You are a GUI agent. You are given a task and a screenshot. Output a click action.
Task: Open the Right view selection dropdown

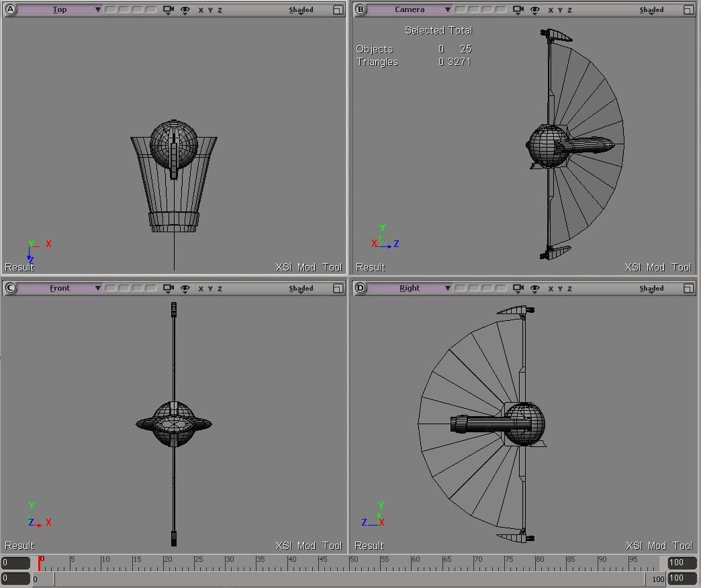(x=410, y=288)
